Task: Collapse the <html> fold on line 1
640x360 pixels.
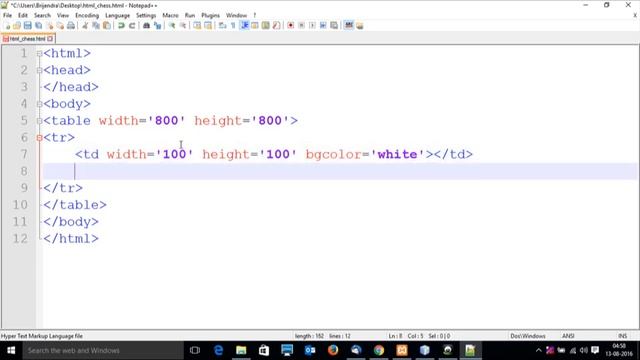Action: (x=39, y=53)
